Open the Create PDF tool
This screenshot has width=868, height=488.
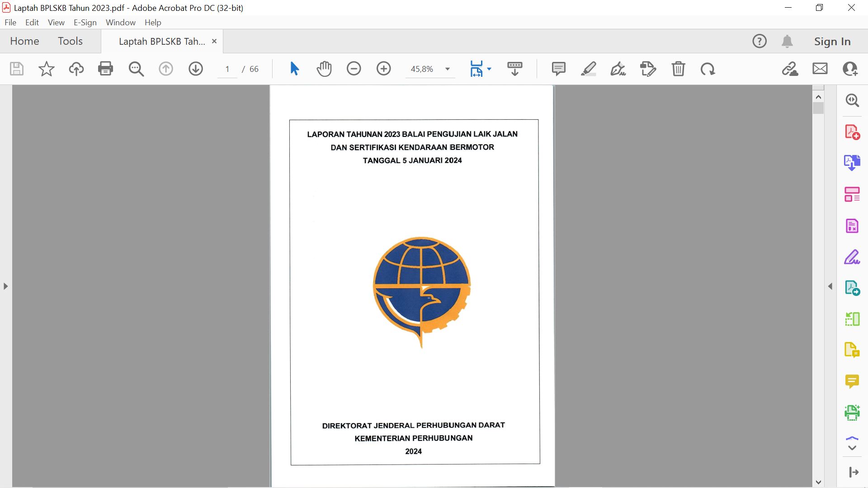(852, 131)
